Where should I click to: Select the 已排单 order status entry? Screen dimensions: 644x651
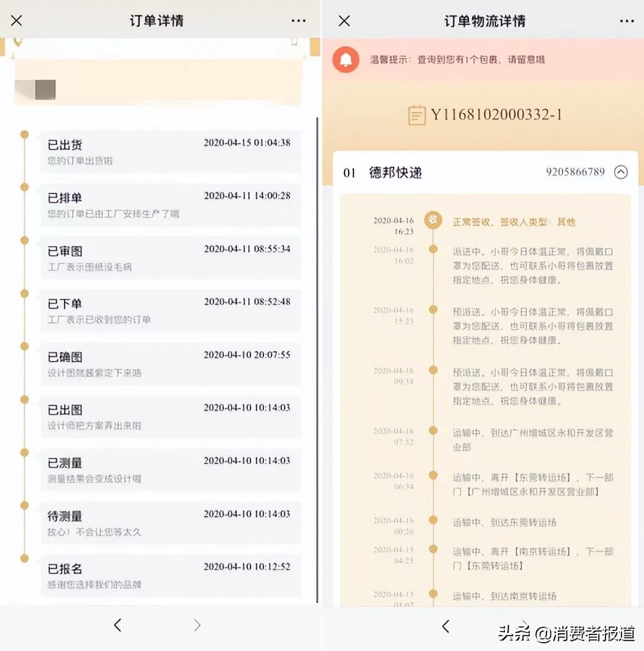(170, 204)
